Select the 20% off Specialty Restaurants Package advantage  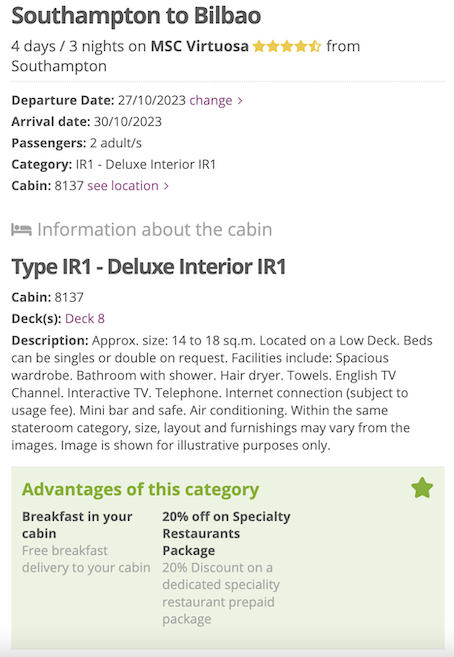226,567
